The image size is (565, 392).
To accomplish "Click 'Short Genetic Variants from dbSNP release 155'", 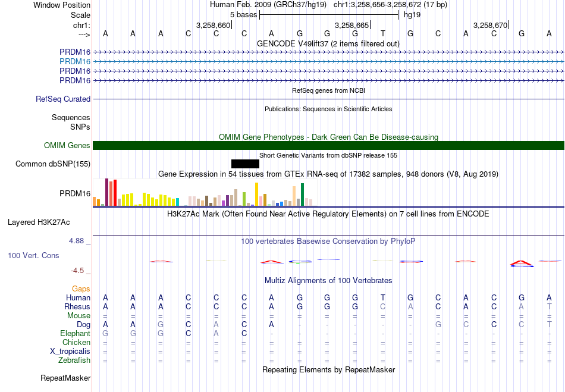I will 328,156.
